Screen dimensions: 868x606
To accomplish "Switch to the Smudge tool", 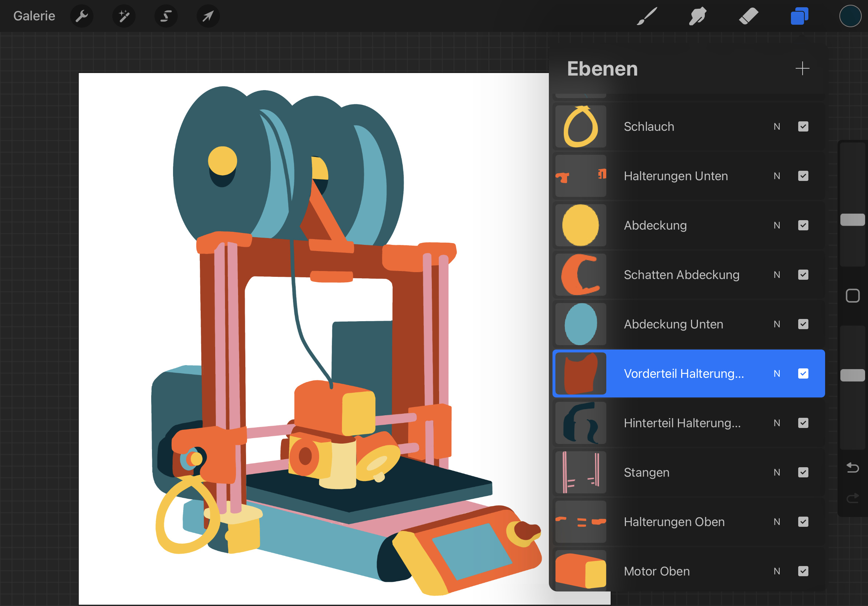I will coord(697,16).
